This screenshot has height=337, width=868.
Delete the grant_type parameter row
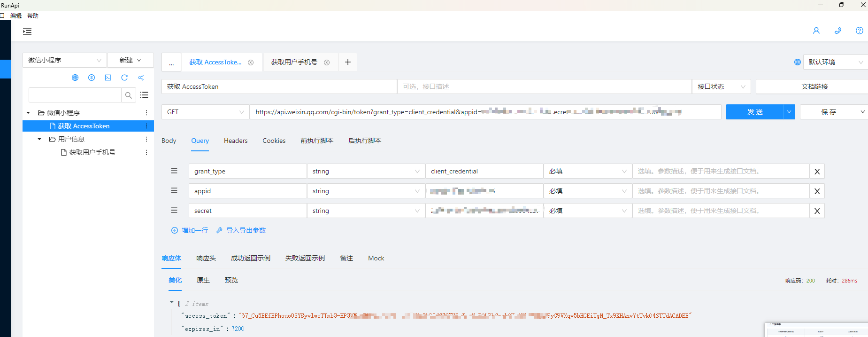tap(817, 172)
